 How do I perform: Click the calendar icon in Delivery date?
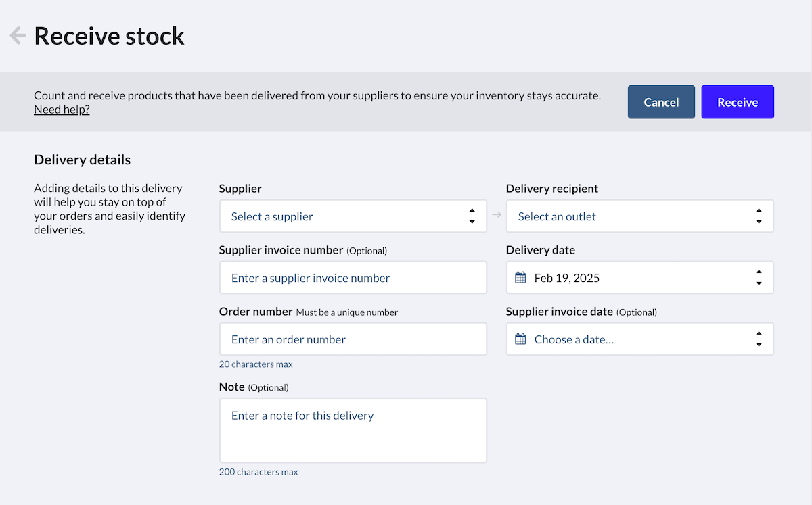[520, 278]
